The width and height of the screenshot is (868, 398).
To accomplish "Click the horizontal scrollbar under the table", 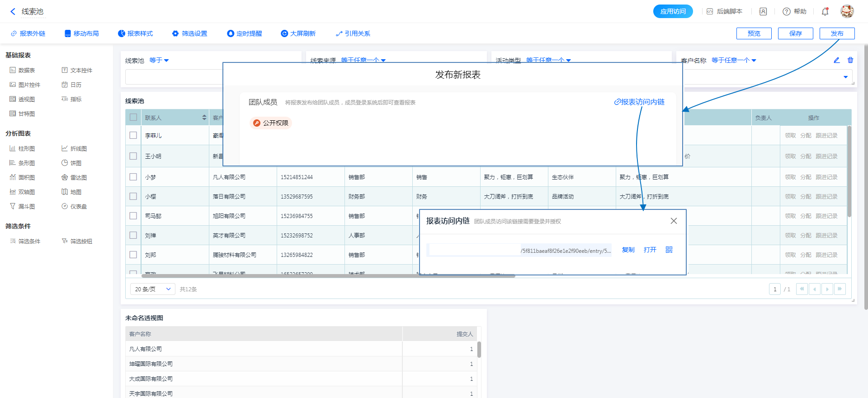I will tap(329, 275).
